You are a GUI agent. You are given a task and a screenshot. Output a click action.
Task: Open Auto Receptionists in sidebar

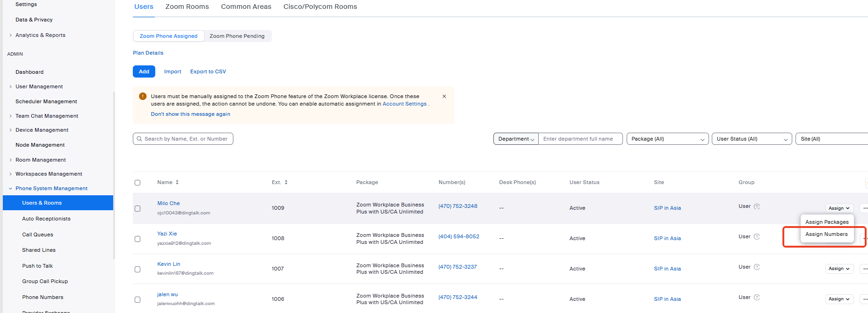click(x=46, y=219)
